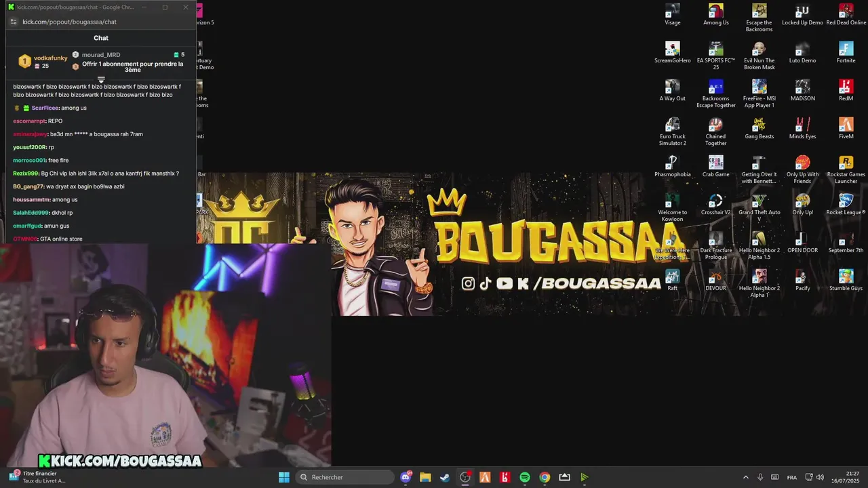The width and height of the screenshot is (868, 488).
Task: Open vodkafunky's leaderboard entry
Action: pos(43,62)
